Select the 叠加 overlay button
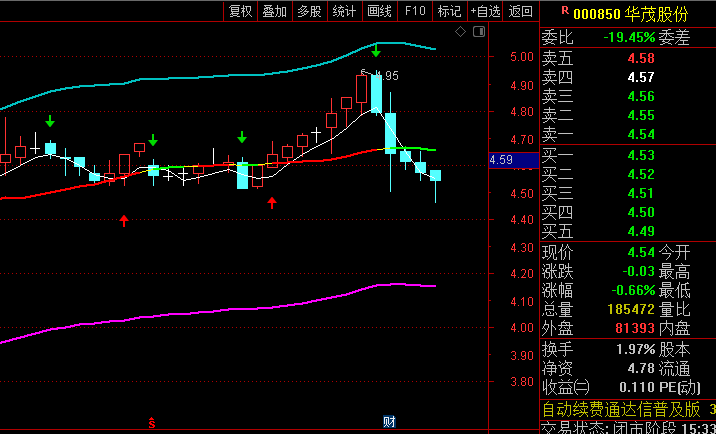This screenshot has height=434, width=716. tap(275, 11)
